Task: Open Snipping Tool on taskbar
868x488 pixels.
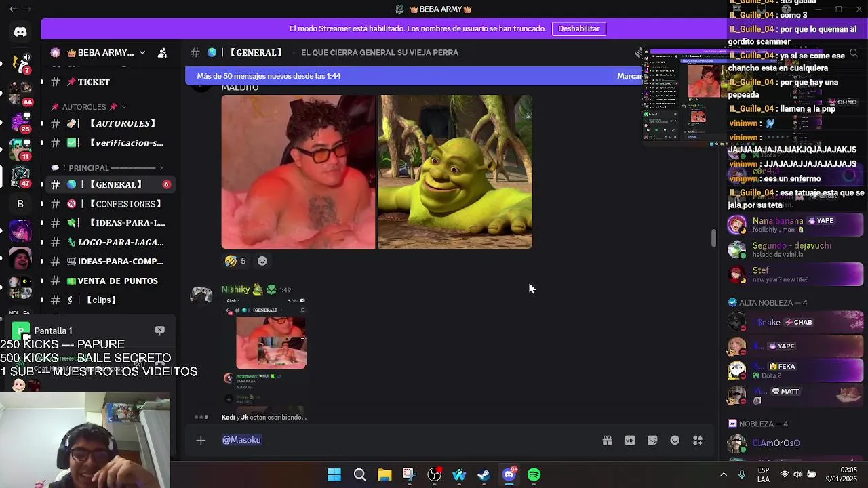Action: [408, 475]
